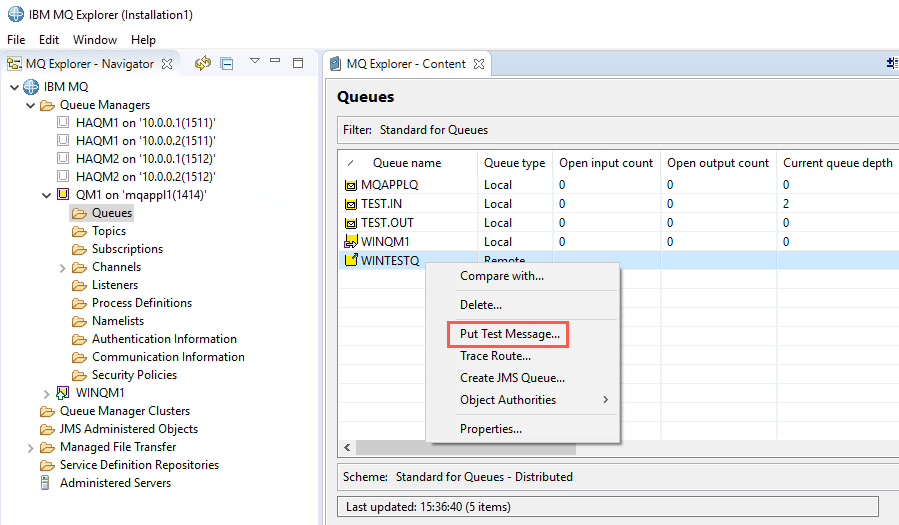The width and height of the screenshot is (899, 525).
Task: Collapse all tree nodes in Navigator
Action: click(x=227, y=64)
